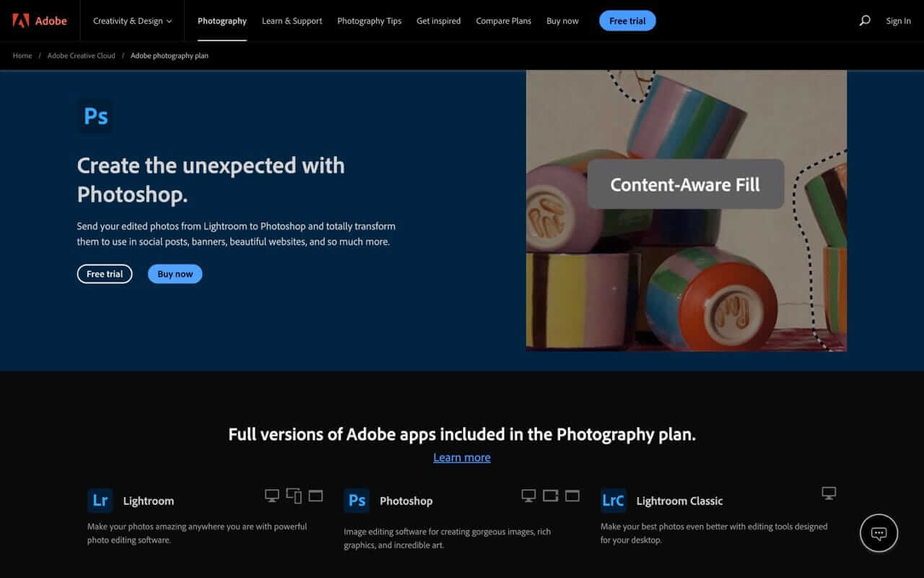Click the outlined Free trial button under Photoshop

(105, 274)
